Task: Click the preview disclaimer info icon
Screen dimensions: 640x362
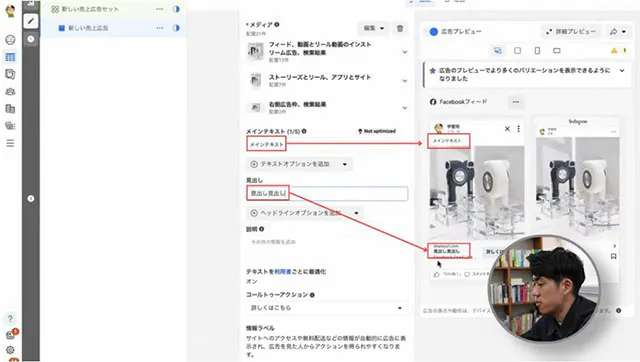Action: (x=619, y=311)
